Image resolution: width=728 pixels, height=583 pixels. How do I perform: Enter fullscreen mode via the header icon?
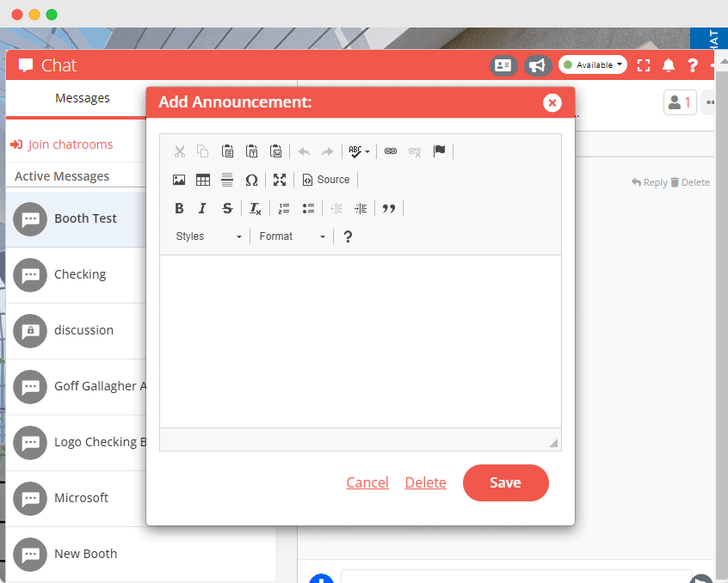[x=644, y=64]
